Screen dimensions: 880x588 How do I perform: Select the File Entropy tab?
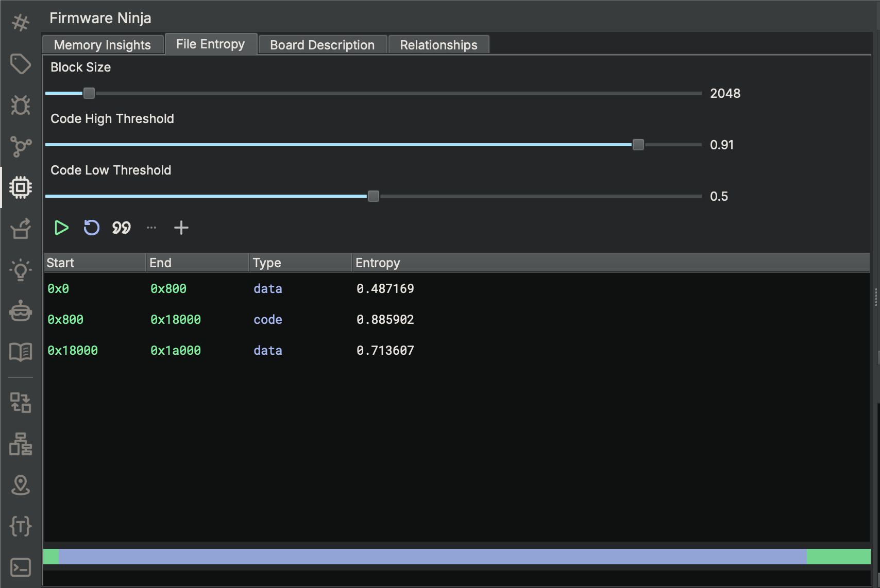pyautogui.click(x=211, y=44)
